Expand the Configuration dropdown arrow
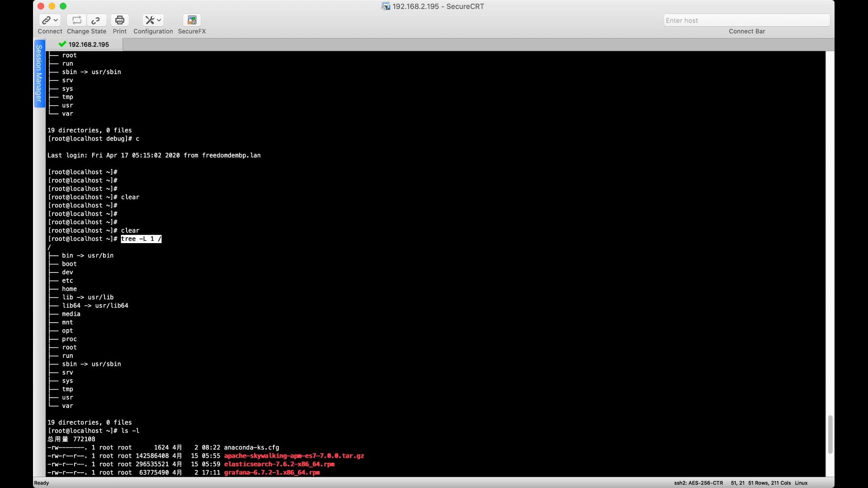Image resolution: width=868 pixels, height=488 pixels. [159, 20]
